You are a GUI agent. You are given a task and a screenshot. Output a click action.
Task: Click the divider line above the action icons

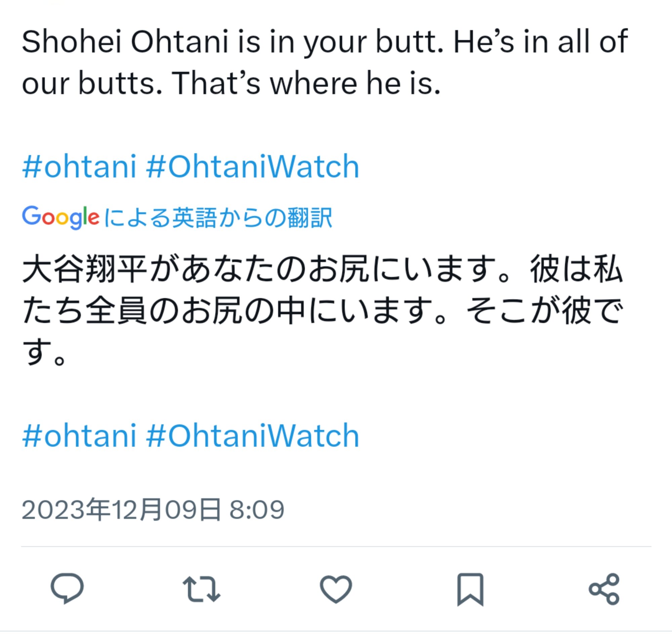click(336, 547)
